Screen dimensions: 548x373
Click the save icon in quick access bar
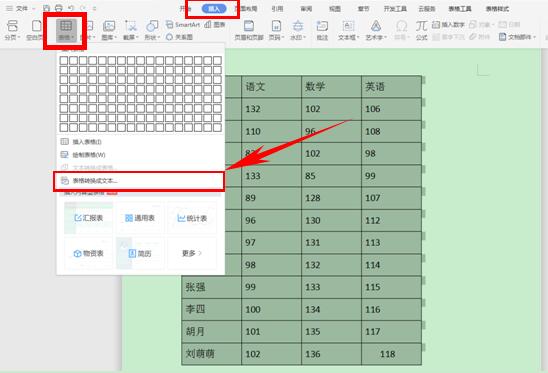[46, 8]
